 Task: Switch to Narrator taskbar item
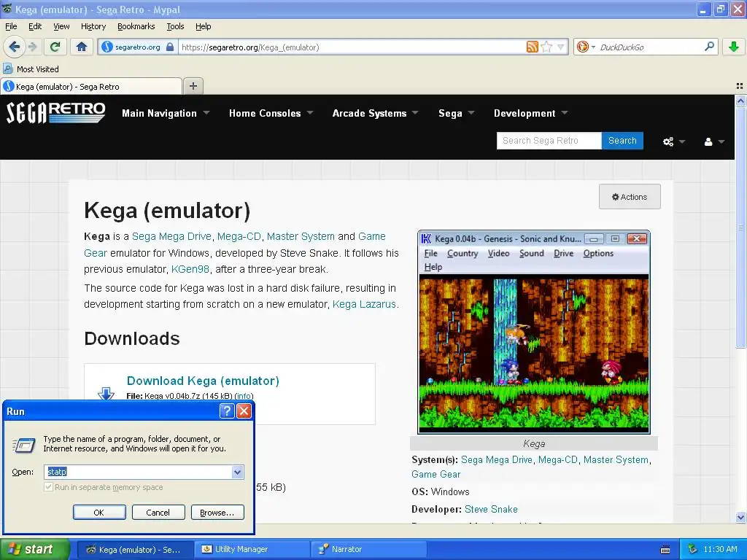coord(369,549)
